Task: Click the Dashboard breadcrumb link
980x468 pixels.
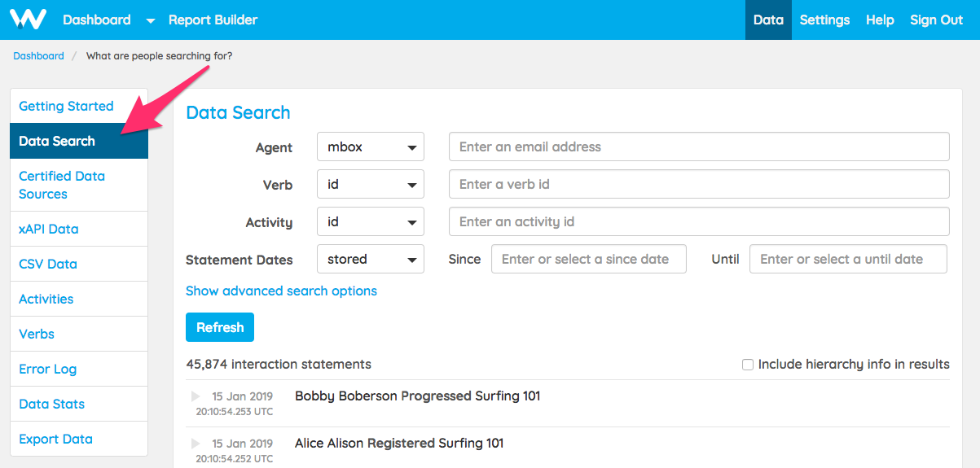Action: tap(38, 56)
